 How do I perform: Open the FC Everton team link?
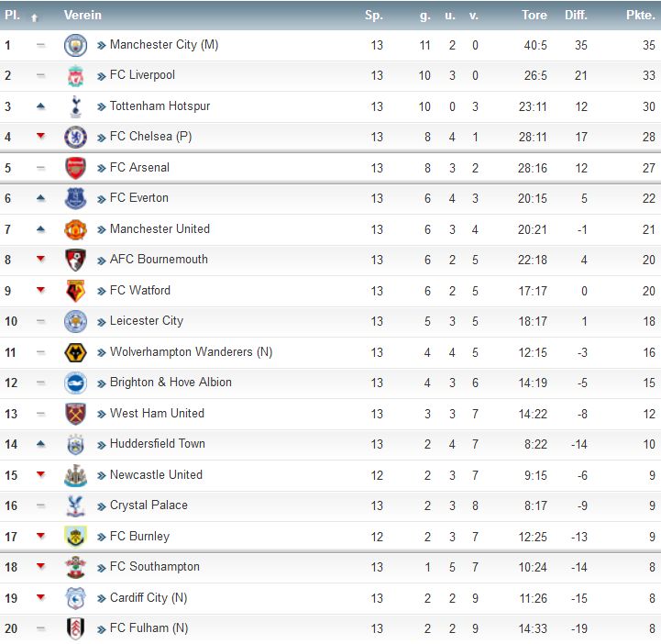pos(138,198)
